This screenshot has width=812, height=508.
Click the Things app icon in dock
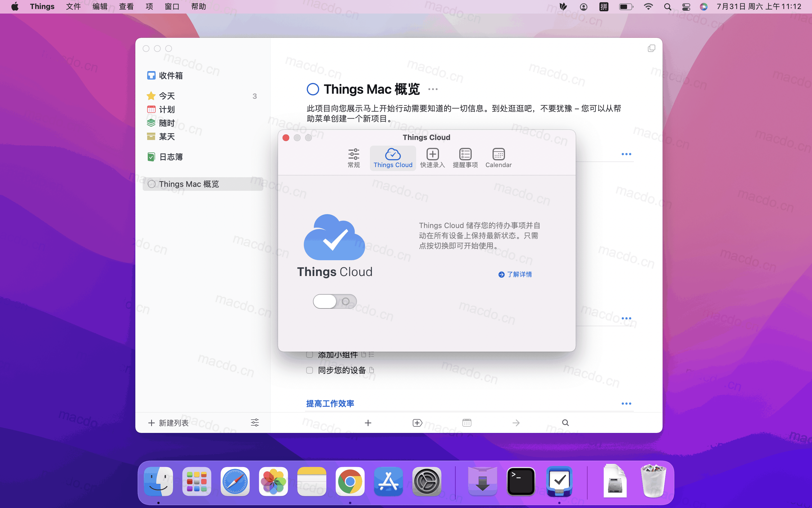[559, 481]
